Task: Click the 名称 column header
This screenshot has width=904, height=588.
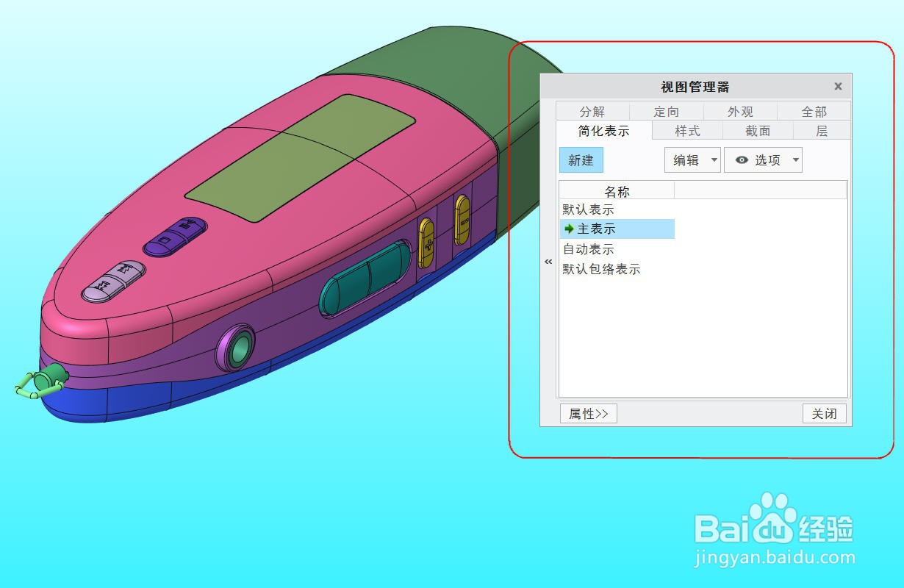Action: pos(617,191)
